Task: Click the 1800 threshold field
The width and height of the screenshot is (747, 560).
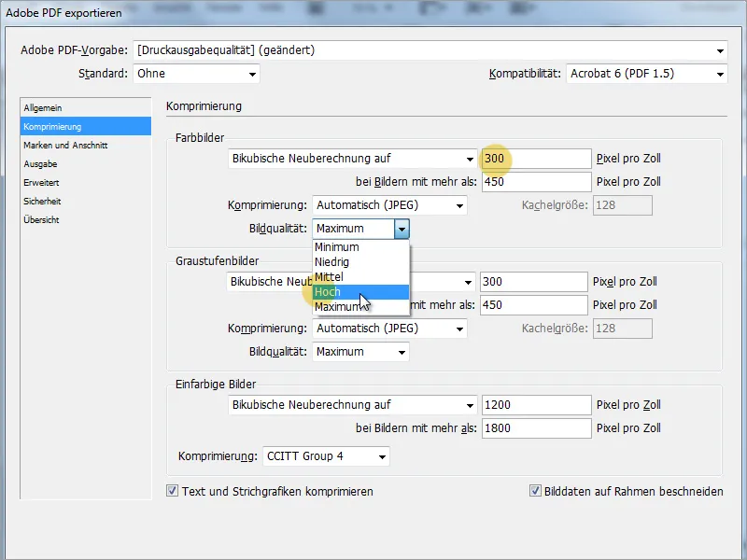Action: pyautogui.click(x=536, y=428)
